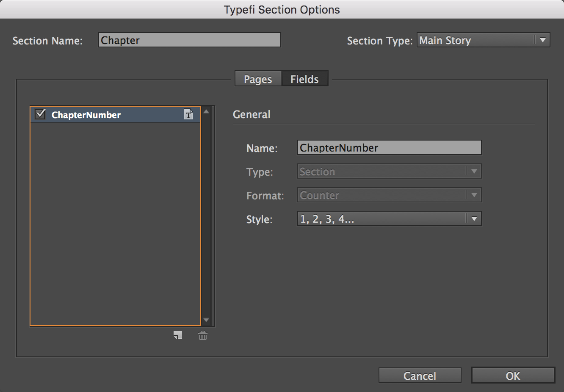Screen dimensions: 564x392
Task: Click the fields list scrollbar down arrow
Action: pos(206,320)
